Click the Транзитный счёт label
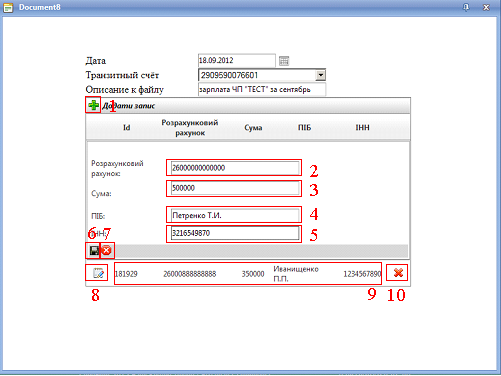This screenshot has height=376, width=501. click(x=122, y=75)
